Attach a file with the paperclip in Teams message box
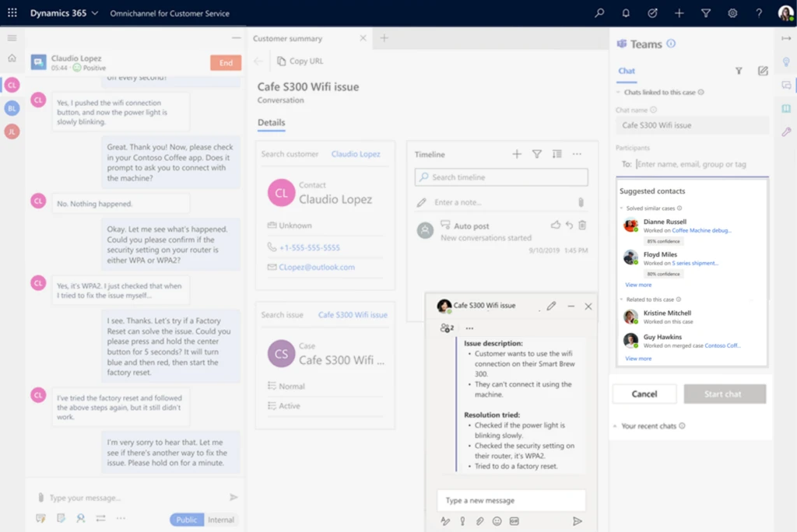797x532 pixels. click(x=480, y=521)
